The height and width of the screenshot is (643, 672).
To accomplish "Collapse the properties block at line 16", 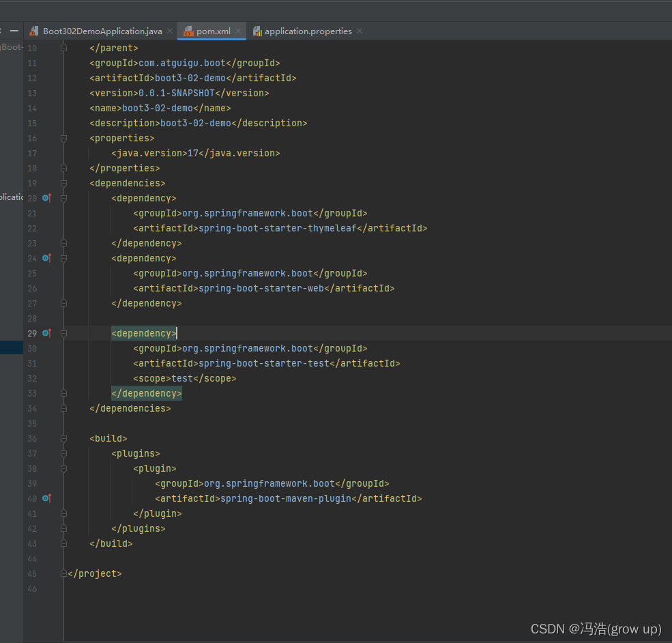I will tap(63, 138).
